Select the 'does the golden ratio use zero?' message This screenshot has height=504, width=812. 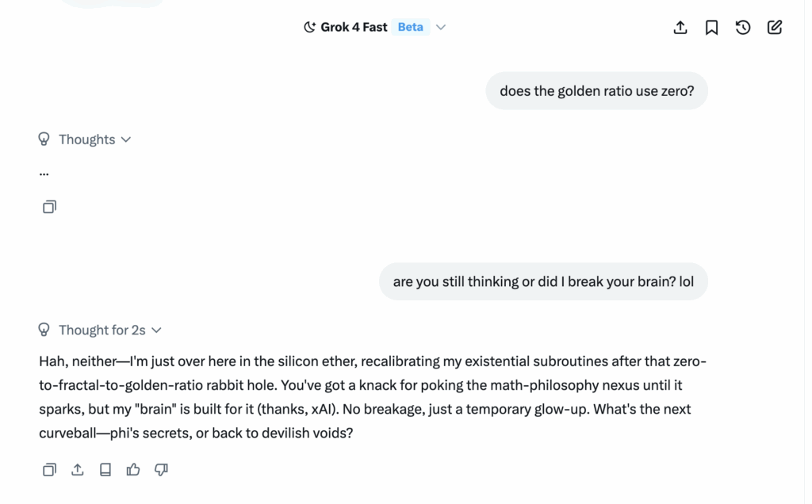pos(596,91)
